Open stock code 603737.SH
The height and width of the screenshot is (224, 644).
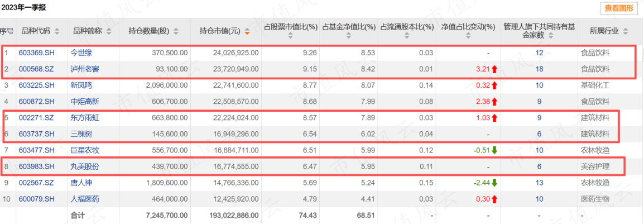37,134
